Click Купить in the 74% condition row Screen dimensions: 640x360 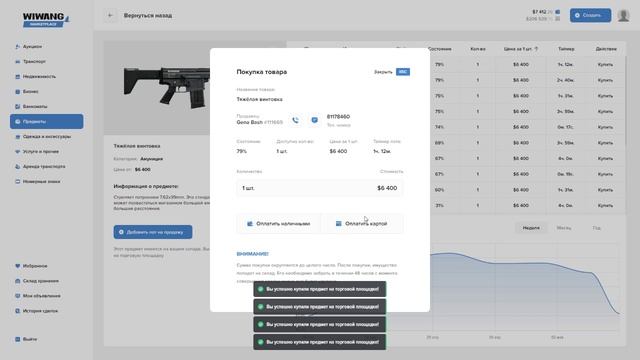pos(605,127)
